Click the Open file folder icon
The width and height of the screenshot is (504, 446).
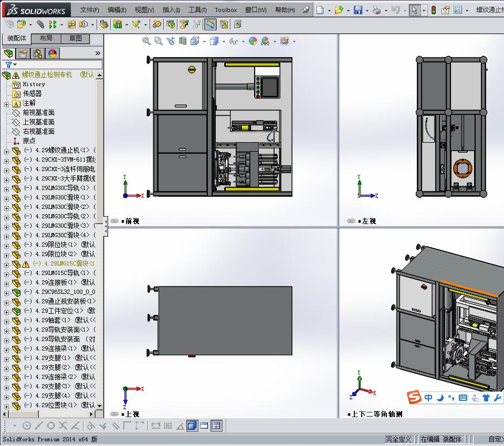click(339, 10)
